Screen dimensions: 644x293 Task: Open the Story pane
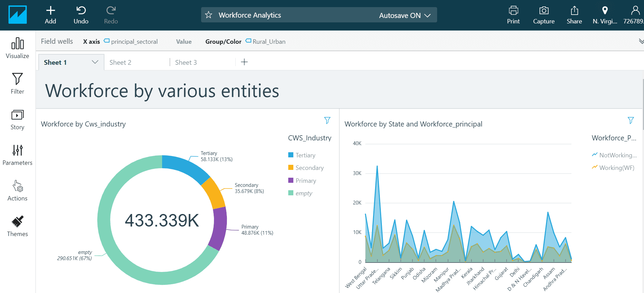tap(18, 120)
